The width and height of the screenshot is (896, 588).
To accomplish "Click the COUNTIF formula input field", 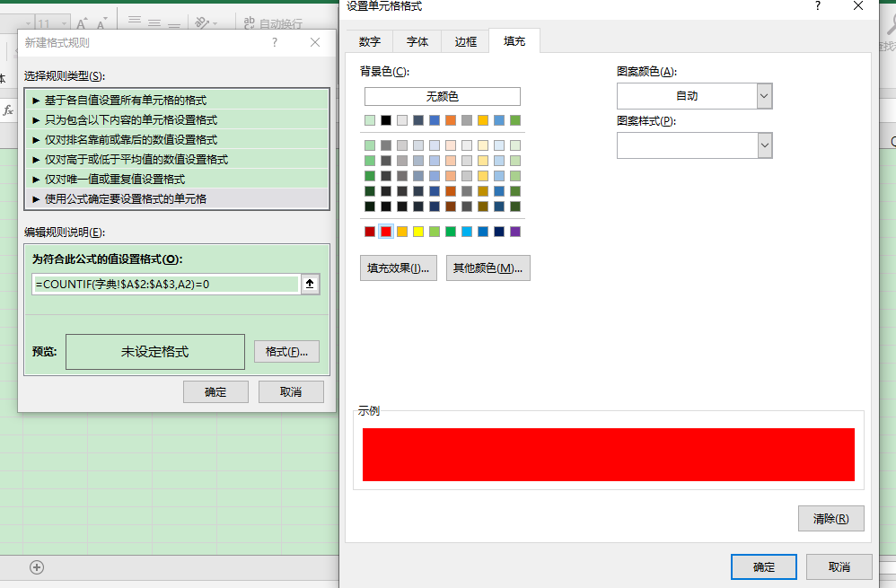I will pyautogui.click(x=166, y=284).
